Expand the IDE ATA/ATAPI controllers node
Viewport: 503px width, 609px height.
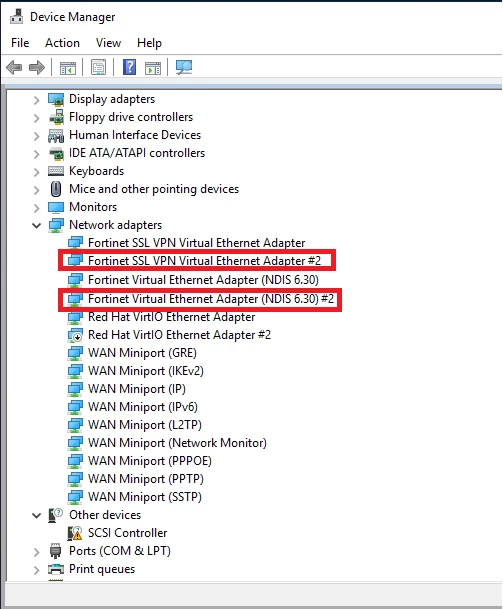[x=37, y=154]
